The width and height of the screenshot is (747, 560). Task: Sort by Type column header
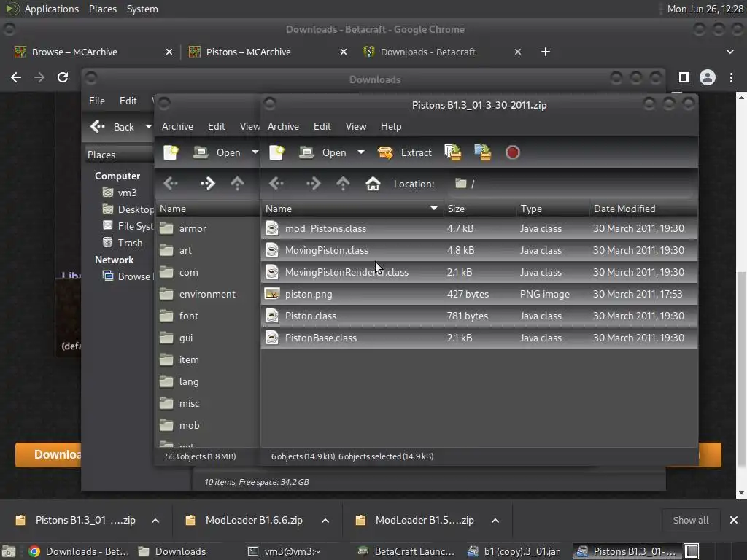pyautogui.click(x=553, y=209)
